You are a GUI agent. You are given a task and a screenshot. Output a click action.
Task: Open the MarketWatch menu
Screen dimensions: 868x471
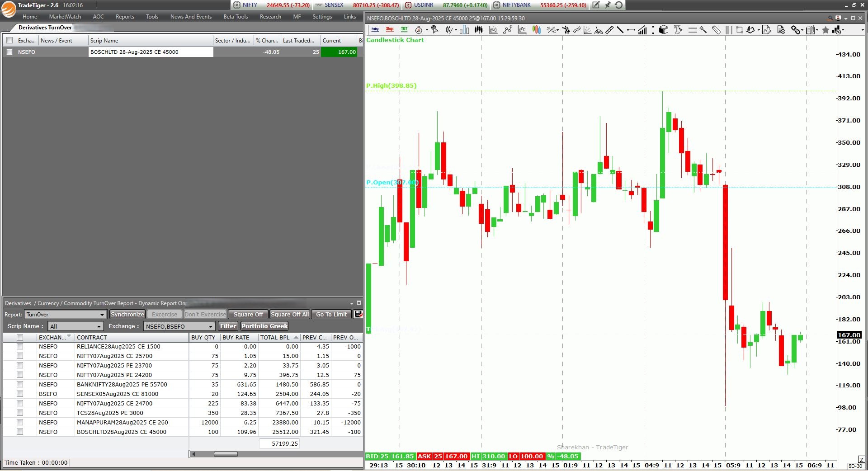[x=65, y=17]
